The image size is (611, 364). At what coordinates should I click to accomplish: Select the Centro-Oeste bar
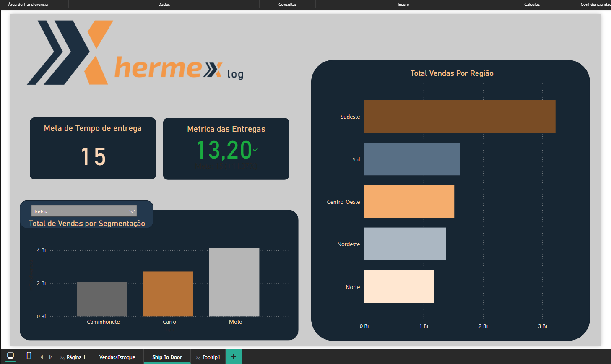point(409,201)
